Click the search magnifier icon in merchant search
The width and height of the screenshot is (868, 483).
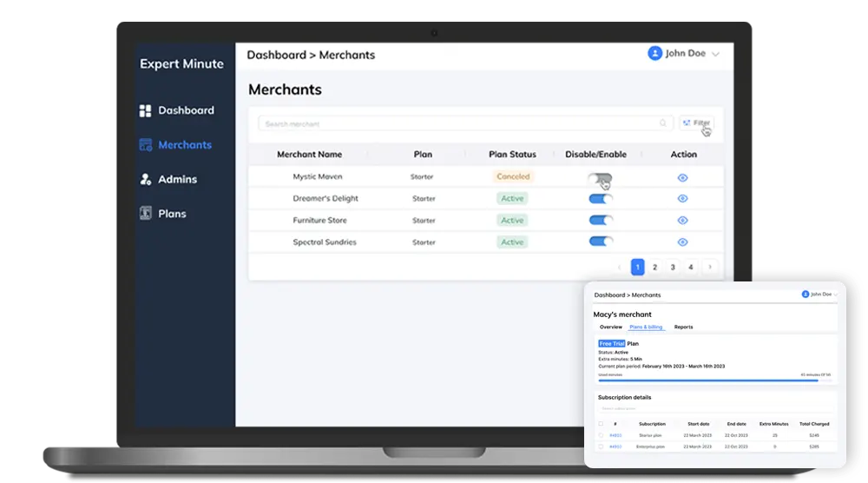662,123
